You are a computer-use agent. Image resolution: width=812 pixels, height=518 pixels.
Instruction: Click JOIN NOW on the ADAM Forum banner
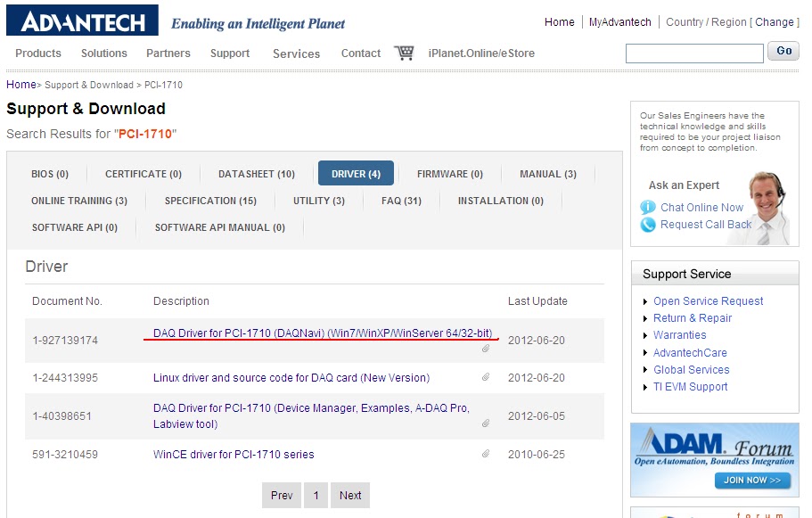click(753, 480)
